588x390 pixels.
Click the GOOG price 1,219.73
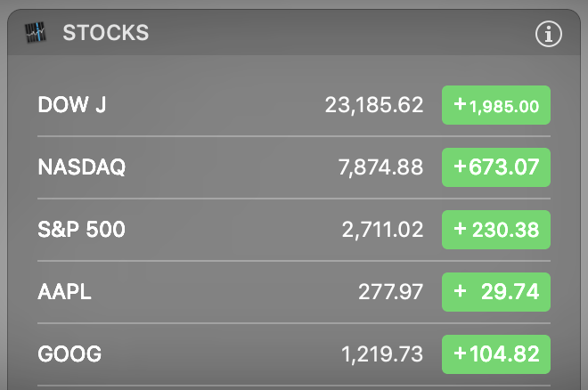click(381, 354)
